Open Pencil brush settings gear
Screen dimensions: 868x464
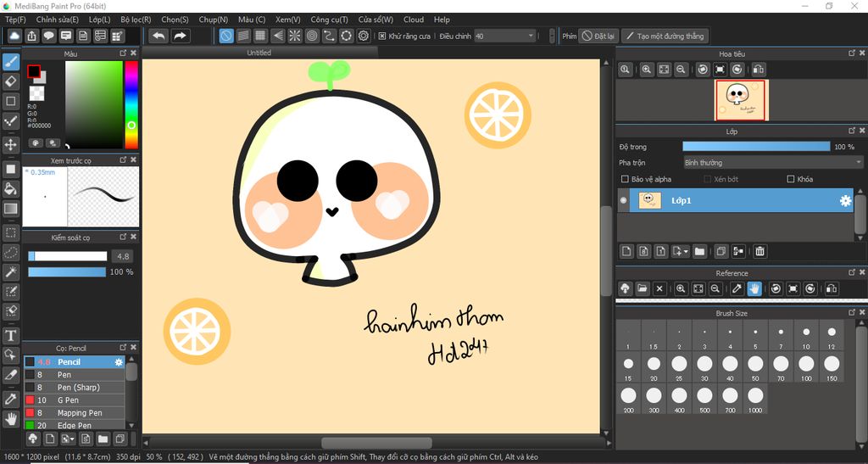(x=119, y=362)
